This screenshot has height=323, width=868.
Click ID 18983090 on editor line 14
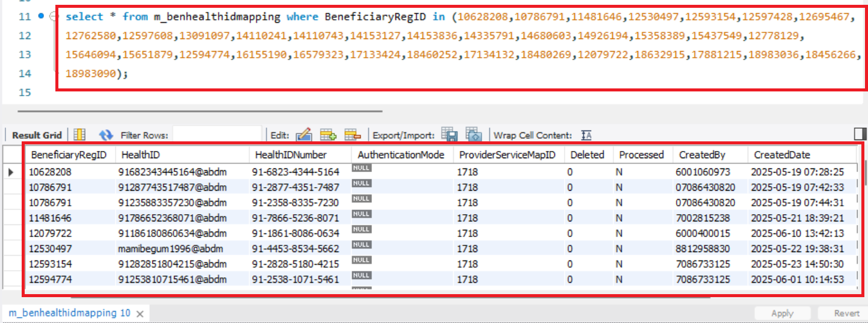pos(91,73)
